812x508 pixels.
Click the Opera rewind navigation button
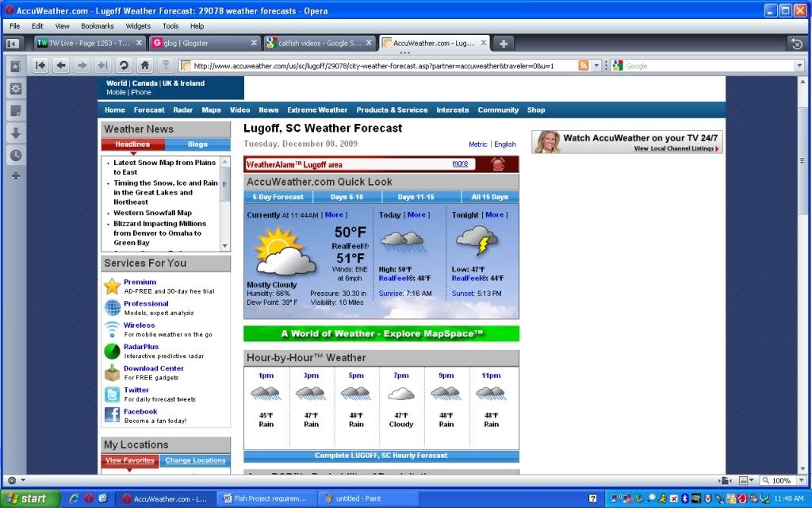point(40,65)
